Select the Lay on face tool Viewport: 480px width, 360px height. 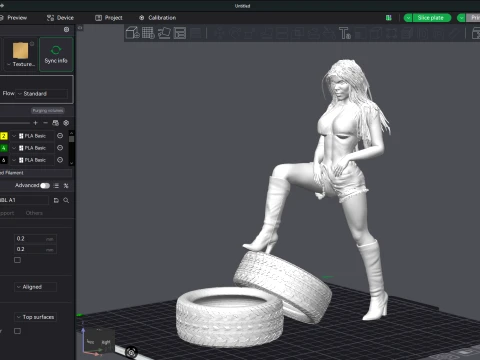tap(266, 33)
